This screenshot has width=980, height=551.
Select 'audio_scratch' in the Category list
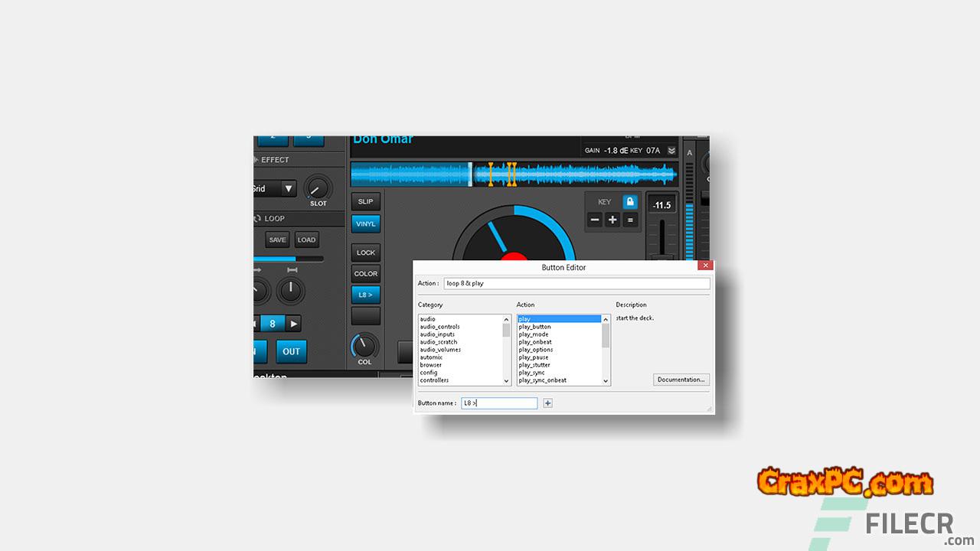439,342
